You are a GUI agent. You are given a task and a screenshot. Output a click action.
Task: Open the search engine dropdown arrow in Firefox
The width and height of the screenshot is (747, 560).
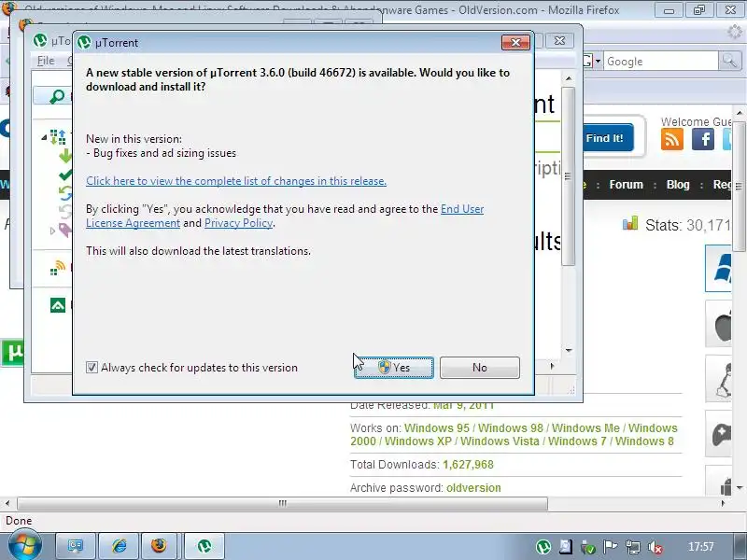tap(598, 62)
